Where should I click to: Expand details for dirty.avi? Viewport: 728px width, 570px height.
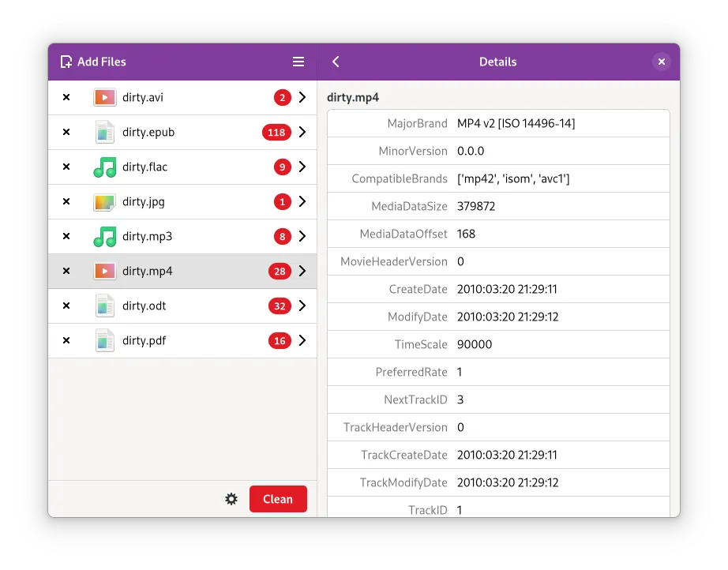[302, 98]
